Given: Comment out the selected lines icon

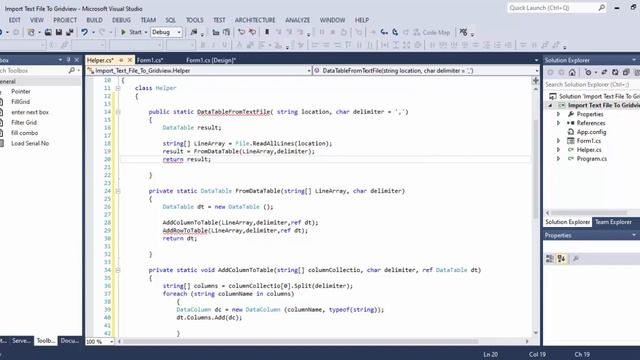Looking at the screenshot, I should pyautogui.click(x=242, y=32).
